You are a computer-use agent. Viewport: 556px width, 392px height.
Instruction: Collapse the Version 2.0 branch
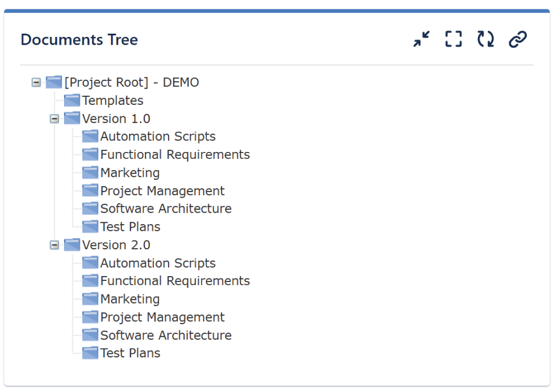pos(54,245)
